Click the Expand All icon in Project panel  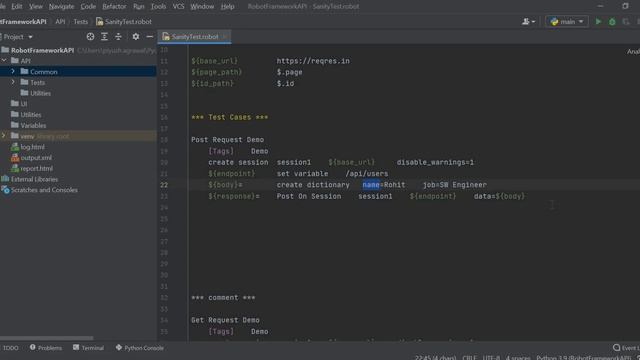click(104, 37)
